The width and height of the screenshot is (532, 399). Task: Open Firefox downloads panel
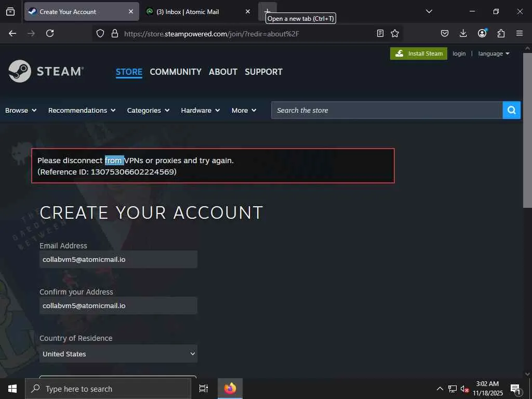click(463, 33)
